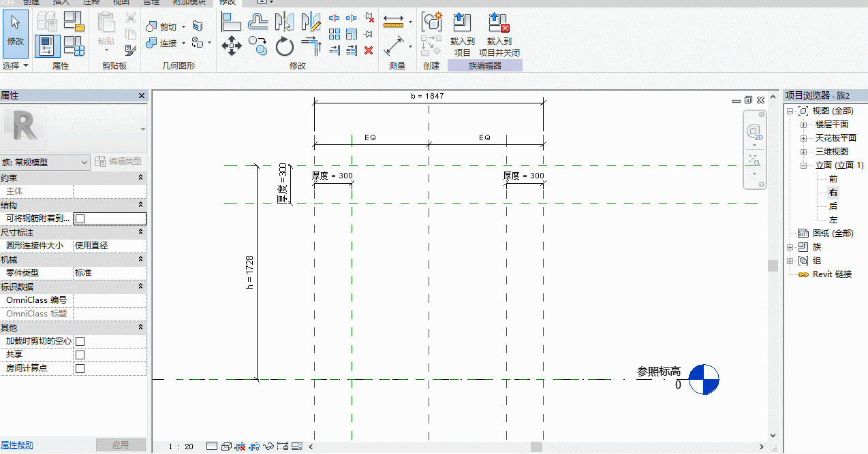Click the red X Delete icon
This screenshot has width=868, height=454.
click(x=369, y=50)
